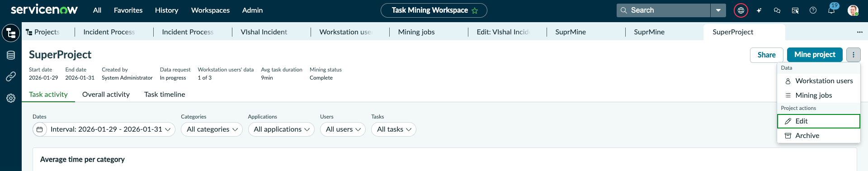Open the Favorites menu

(x=128, y=10)
